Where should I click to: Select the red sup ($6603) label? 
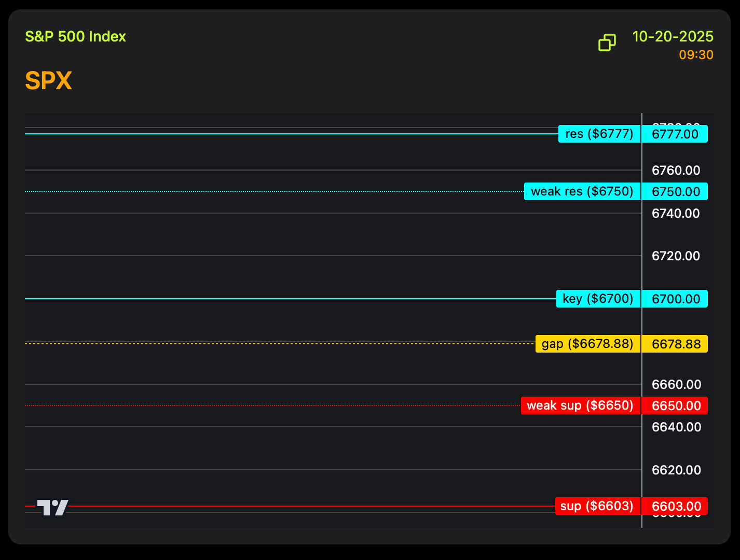click(597, 506)
